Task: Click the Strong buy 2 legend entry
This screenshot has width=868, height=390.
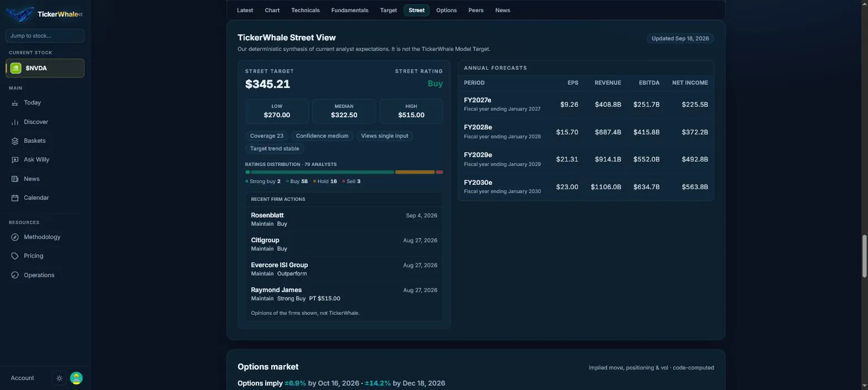Action: 263,181
